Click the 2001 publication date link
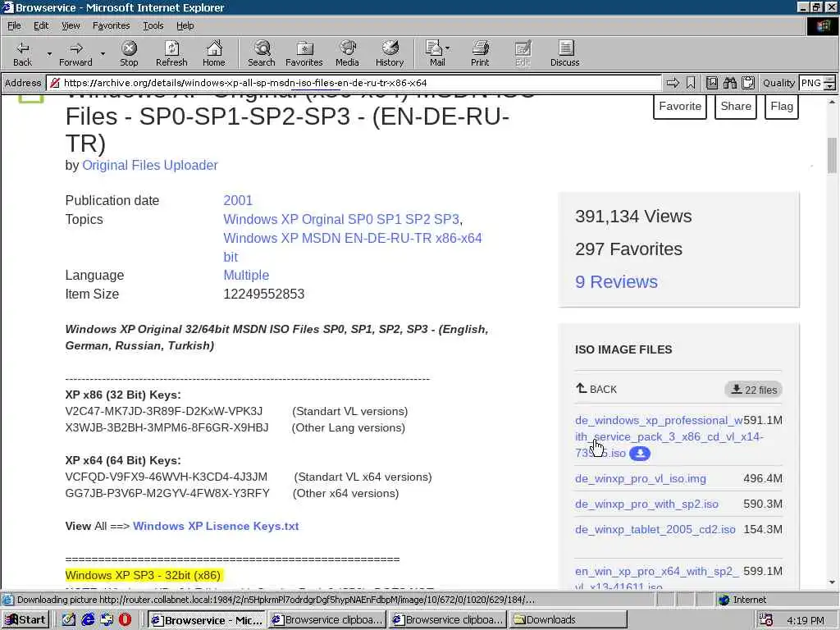The width and height of the screenshot is (840, 630). tap(238, 200)
